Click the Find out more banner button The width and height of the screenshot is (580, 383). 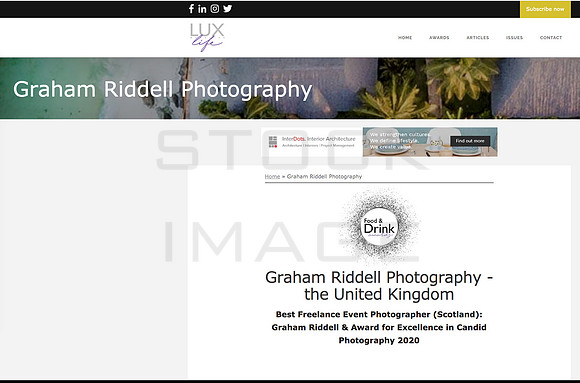pos(470,141)
